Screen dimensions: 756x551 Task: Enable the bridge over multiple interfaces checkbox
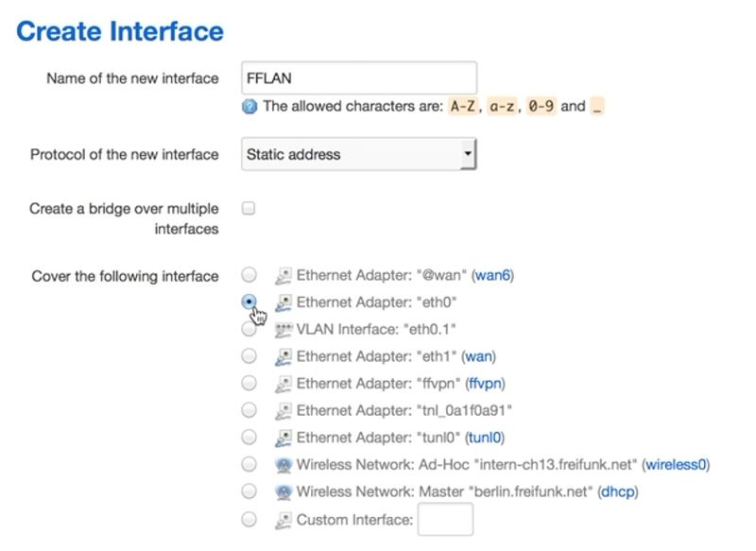click(249, 209)
